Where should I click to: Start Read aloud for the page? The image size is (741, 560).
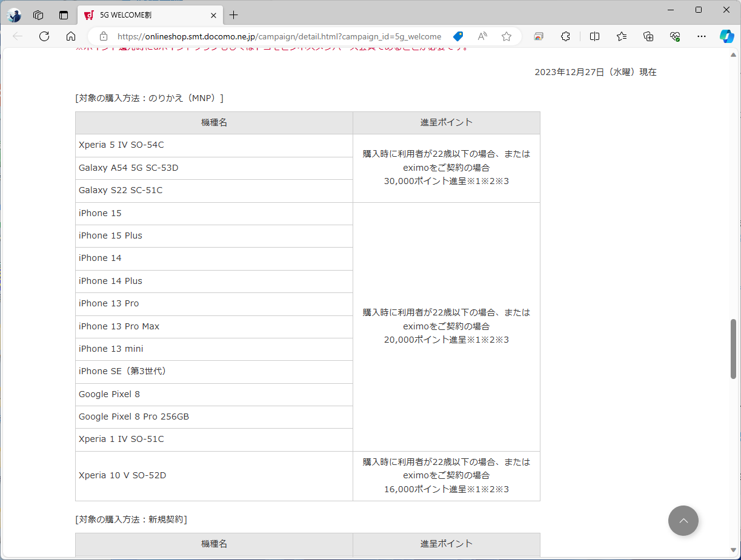click(482, 36)
